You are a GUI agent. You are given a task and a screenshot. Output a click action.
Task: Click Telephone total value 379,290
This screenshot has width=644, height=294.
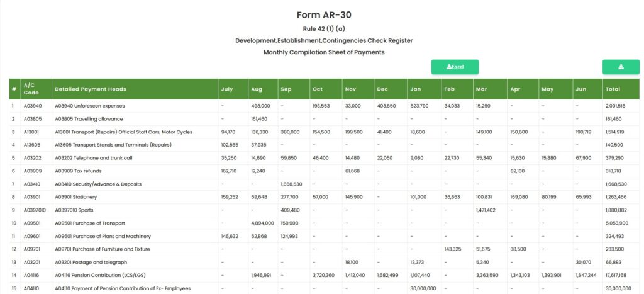(614, 158)
